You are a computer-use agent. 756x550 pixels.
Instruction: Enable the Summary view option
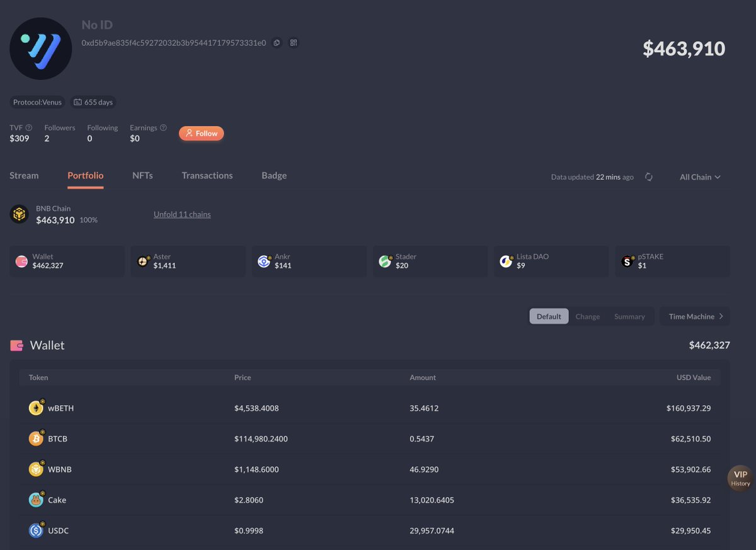click(629, 316)
